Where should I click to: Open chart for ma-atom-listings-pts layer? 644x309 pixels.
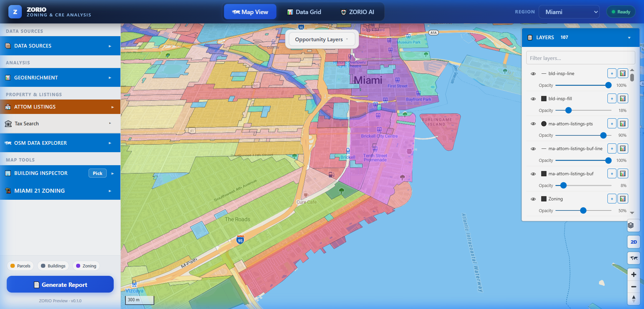pyautogui.click(x=623, y=124)
